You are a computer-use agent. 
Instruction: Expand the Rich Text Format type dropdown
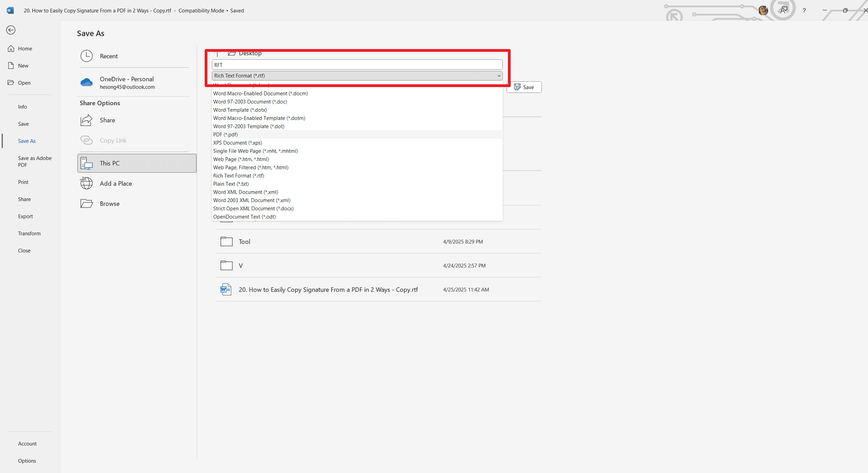pos(499,76)
